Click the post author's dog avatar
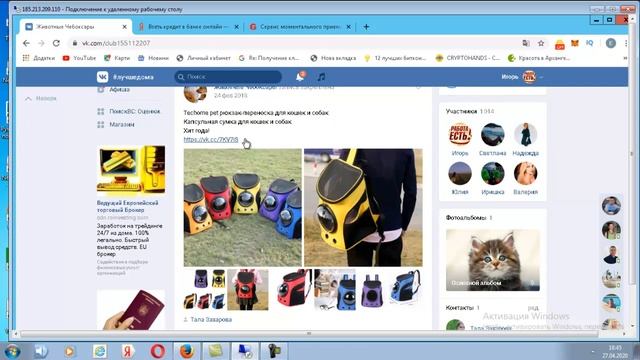The height and width of the screenshot is (360, 640). click(195, 94)
